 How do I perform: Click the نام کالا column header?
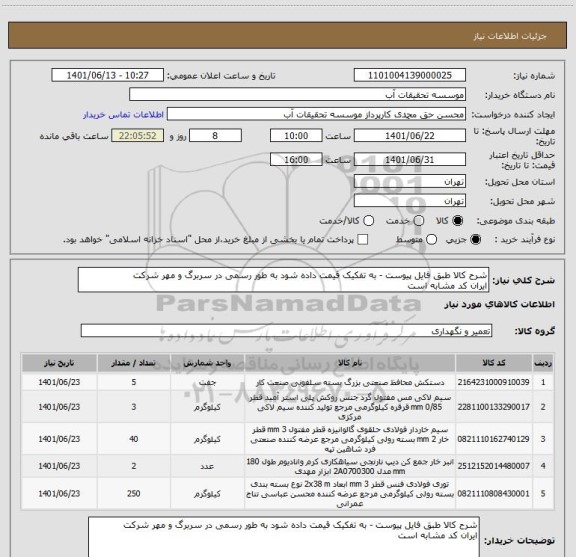(x=350, y=363)
